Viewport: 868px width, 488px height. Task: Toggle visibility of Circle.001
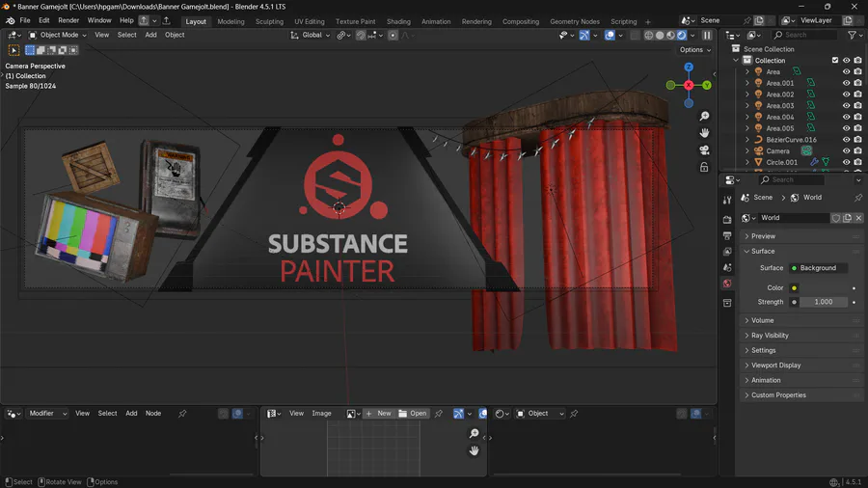coord(846,162)
